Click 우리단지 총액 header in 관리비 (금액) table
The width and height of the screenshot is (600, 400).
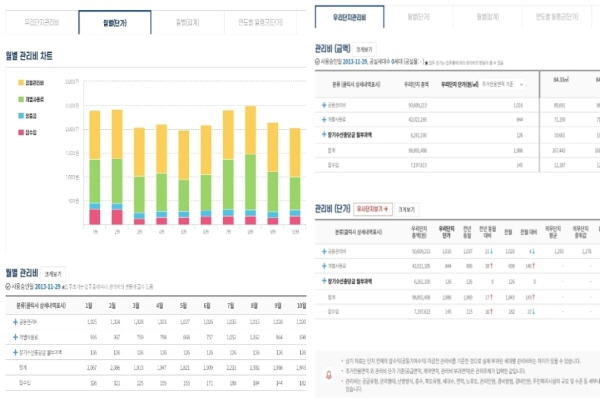tap(416, 85)
